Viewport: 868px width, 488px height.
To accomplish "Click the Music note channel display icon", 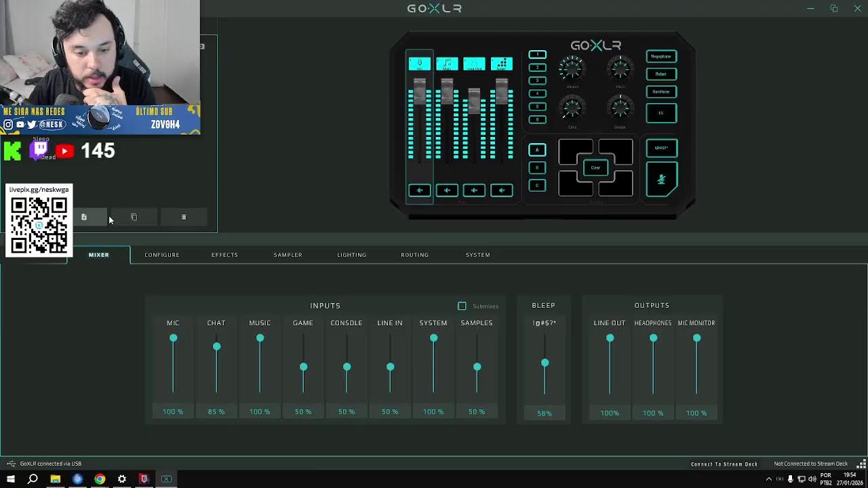I will pyautogui.click(x=447, y=64).
